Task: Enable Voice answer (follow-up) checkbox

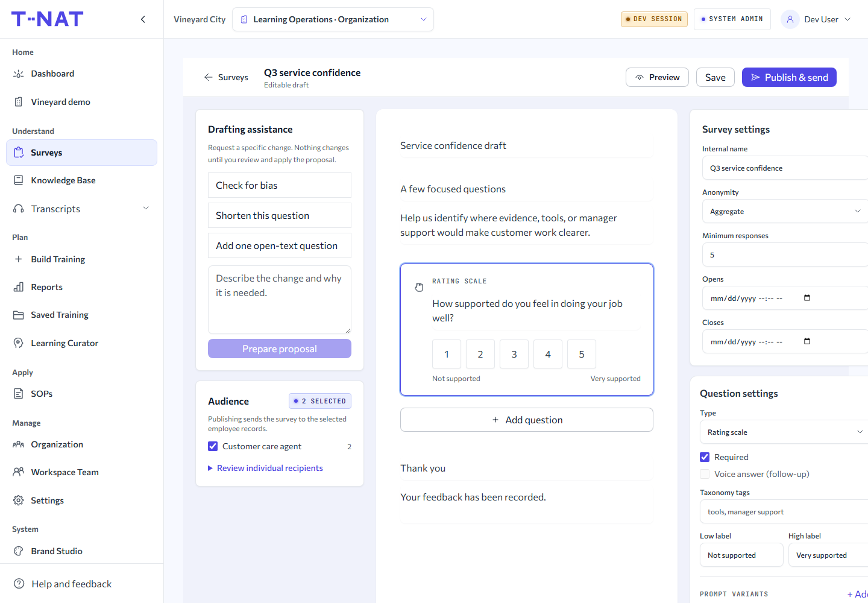Action: [x=705, y=474]
